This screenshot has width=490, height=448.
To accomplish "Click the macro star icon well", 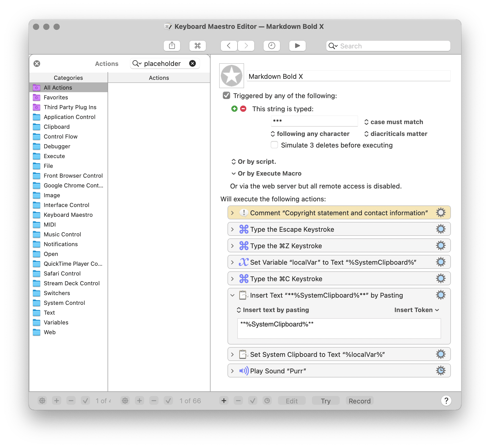I will point(232,76).
